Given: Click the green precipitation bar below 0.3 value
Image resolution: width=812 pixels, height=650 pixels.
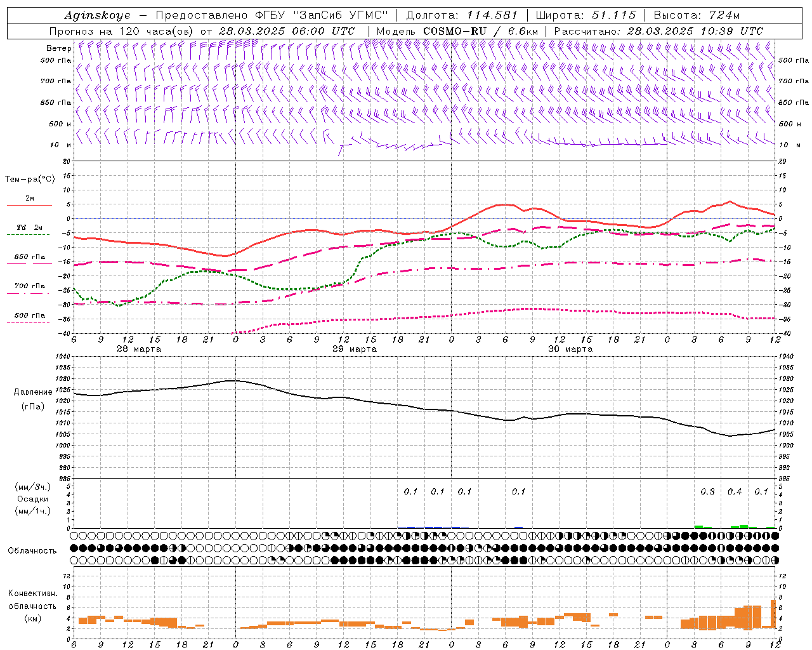Looking at the screenshot, I should [698, 526].
